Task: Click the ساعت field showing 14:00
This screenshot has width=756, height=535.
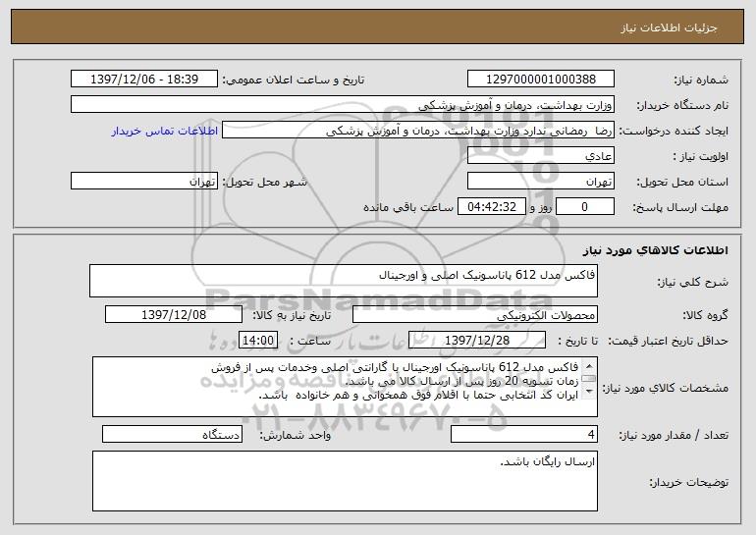Action: 258,341
